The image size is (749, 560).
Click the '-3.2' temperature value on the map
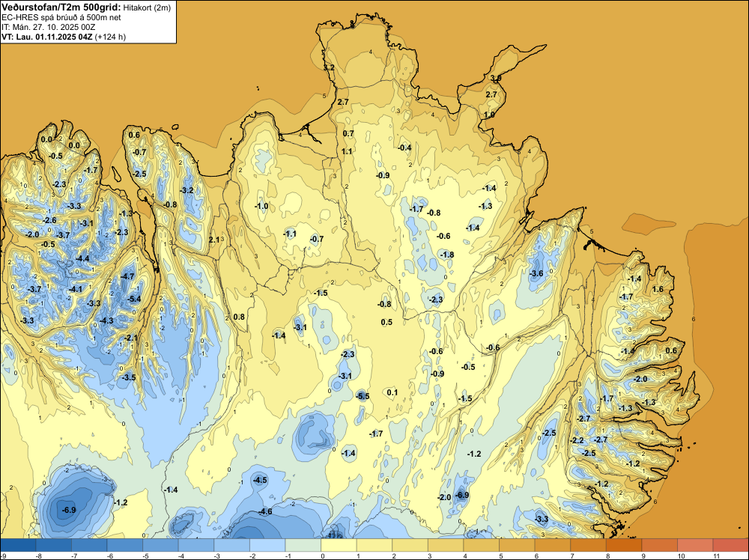click(187, 190)
